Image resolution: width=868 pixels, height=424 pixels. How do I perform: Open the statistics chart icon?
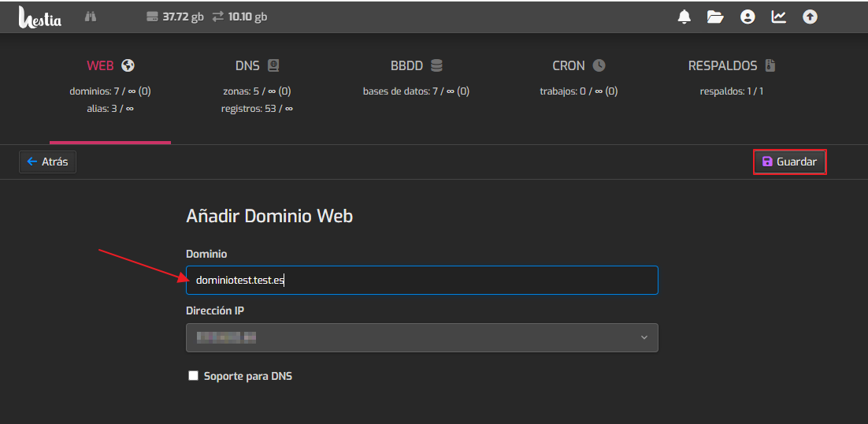tap(779, 17)
